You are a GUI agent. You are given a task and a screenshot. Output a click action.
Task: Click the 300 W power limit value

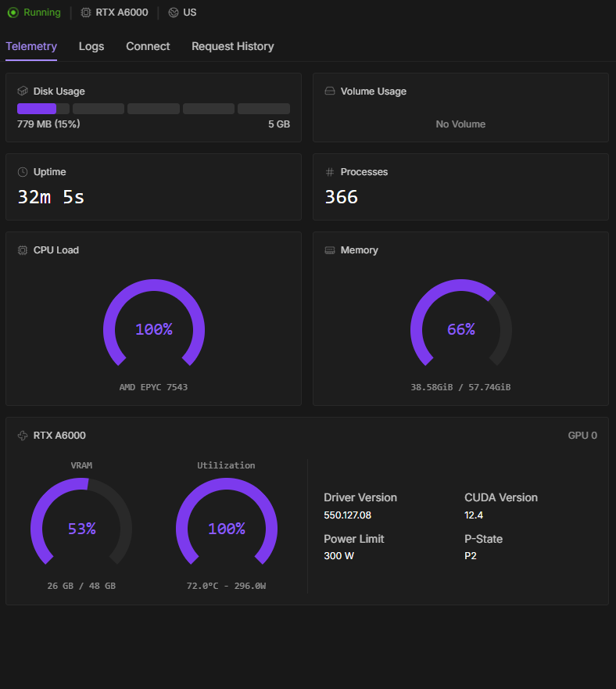tap(338, 556)
